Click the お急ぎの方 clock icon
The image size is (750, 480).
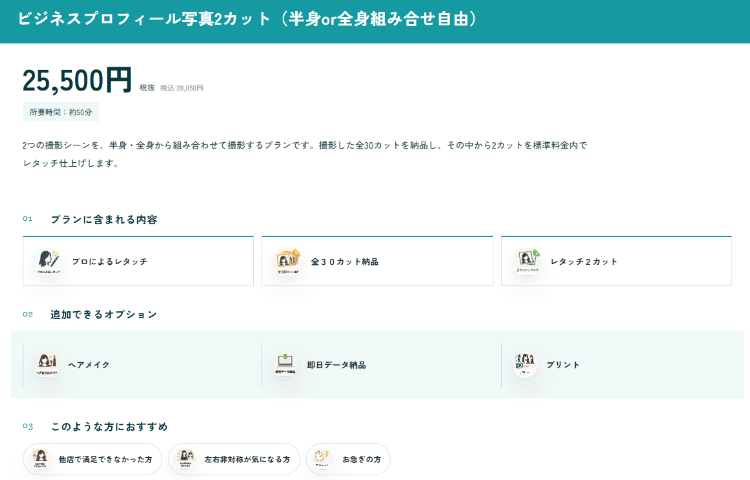coord(322,459)
